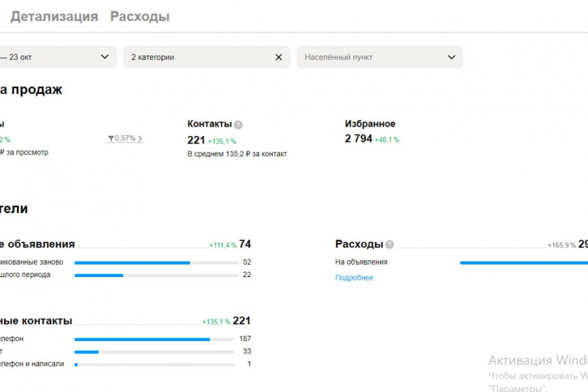Open the 0,57% conversion funnel link
The image size is (588, 392).
tap(125, 139)
